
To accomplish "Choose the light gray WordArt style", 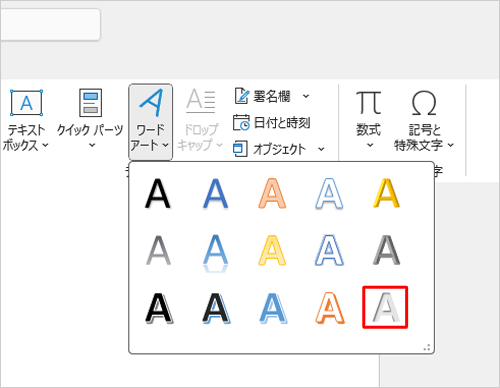I will click(385, 307).
